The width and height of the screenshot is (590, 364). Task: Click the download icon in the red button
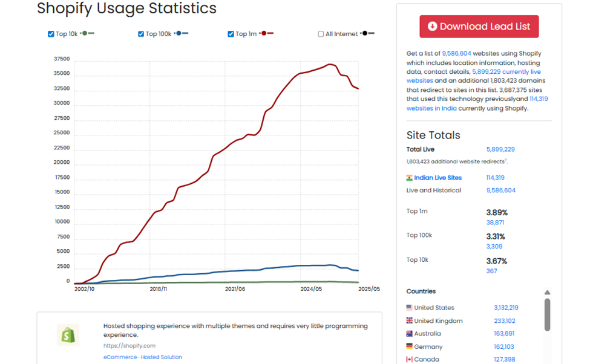[432, 26]
